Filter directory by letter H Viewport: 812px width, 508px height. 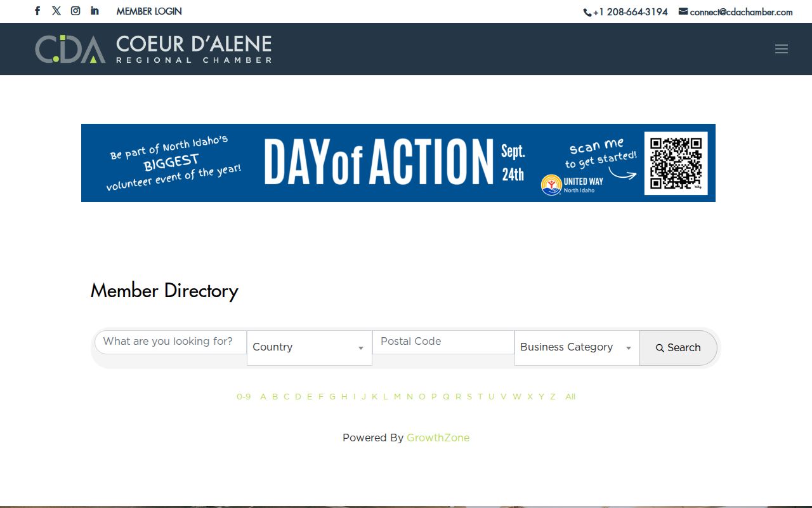coord(344,397)
